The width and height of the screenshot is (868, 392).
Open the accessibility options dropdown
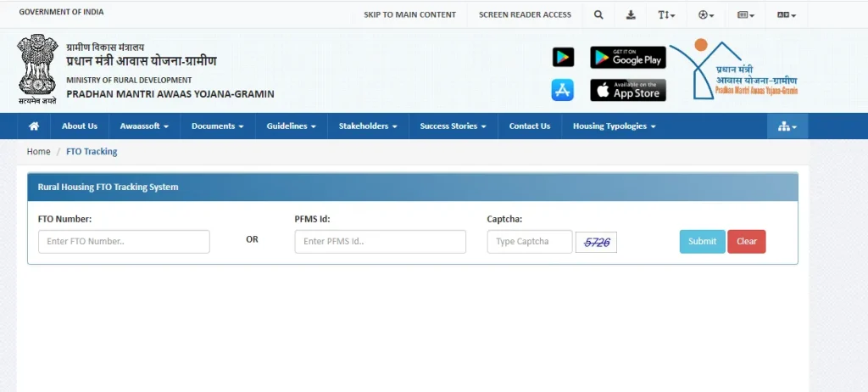coord(706,15)
